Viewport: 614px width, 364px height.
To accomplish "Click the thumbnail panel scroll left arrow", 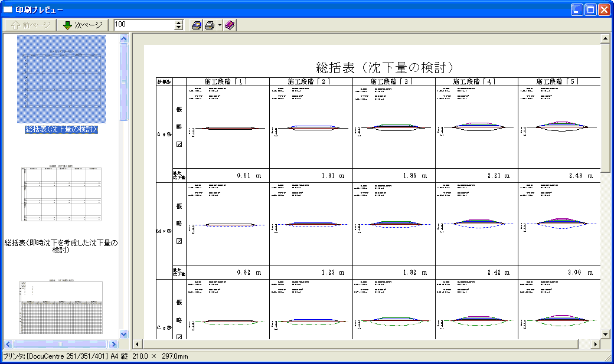I will tap(8, 345).
